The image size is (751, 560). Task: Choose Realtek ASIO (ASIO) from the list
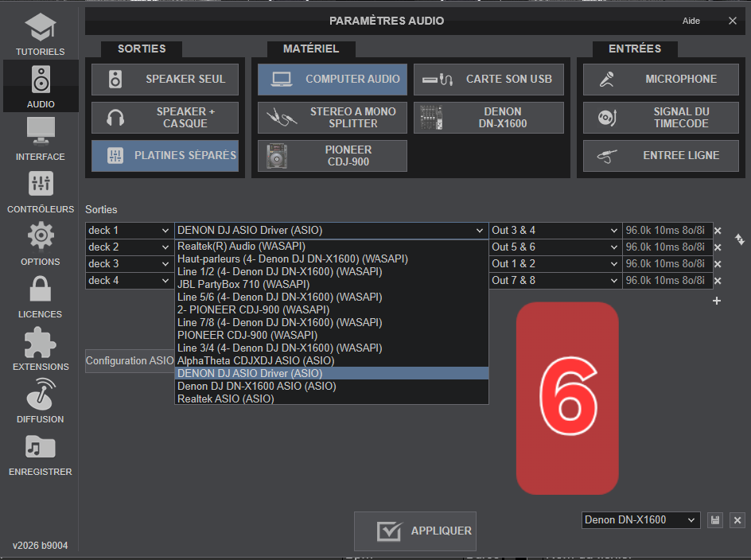click(x=226, y=399)
